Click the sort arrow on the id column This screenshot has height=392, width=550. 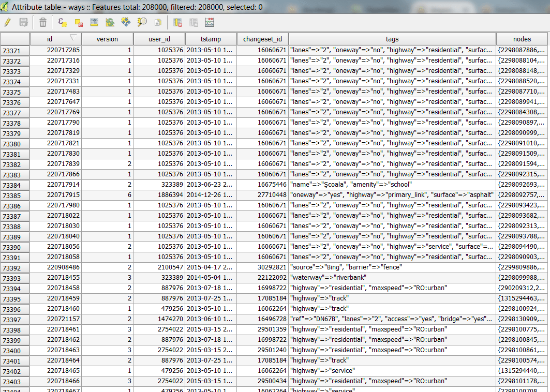tap(74, 38)
